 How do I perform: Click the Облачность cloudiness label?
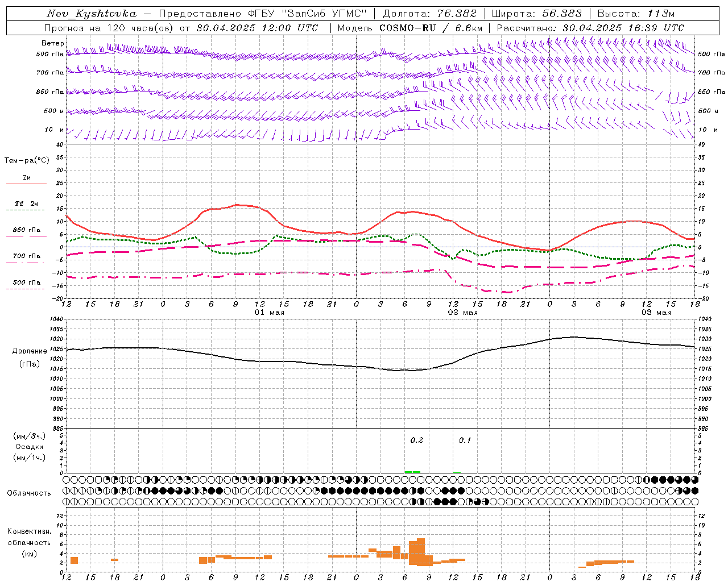coord(29,493)
